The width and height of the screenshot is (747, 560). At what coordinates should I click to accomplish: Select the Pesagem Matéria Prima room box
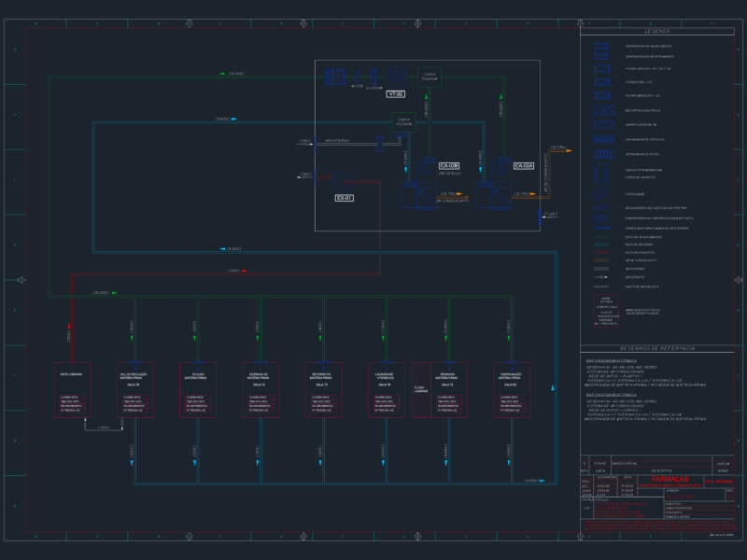click(449, 390)
